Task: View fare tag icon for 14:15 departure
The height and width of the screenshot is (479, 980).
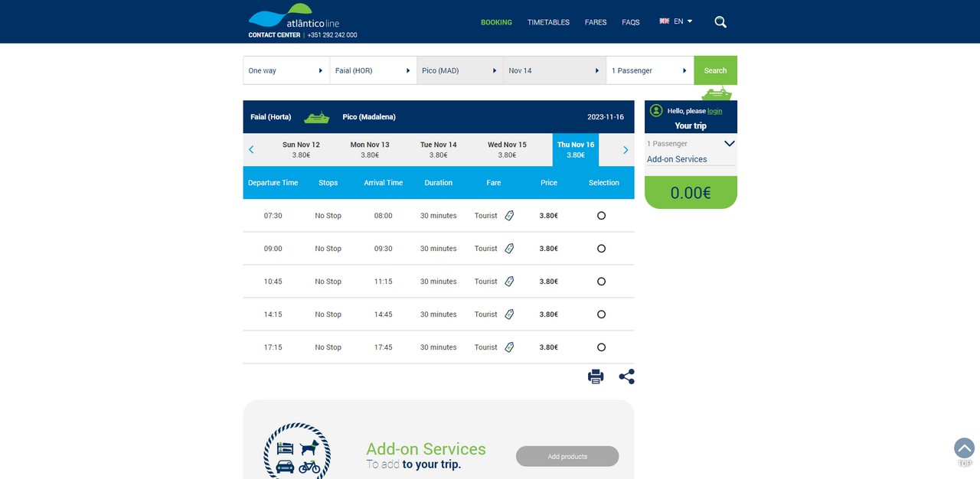Action: [x=509, y=314]
